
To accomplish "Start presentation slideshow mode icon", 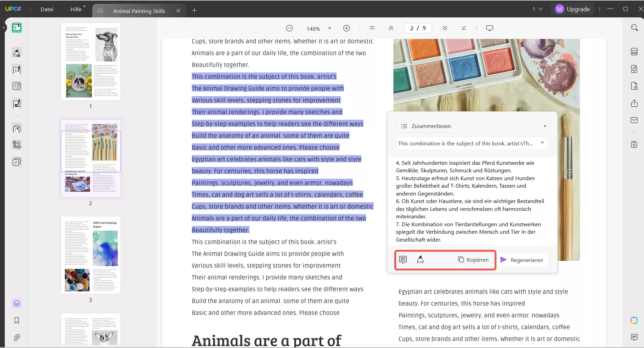I will click(x=489, y=28).
